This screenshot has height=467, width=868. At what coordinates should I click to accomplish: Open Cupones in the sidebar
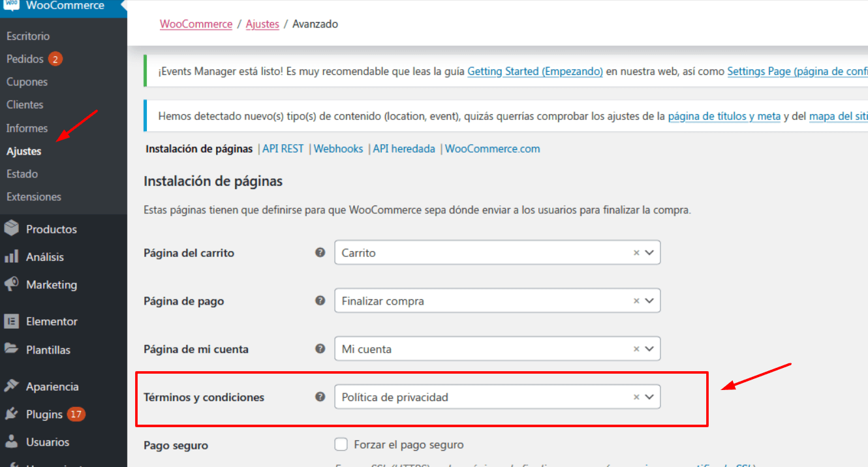coord(27,82)
